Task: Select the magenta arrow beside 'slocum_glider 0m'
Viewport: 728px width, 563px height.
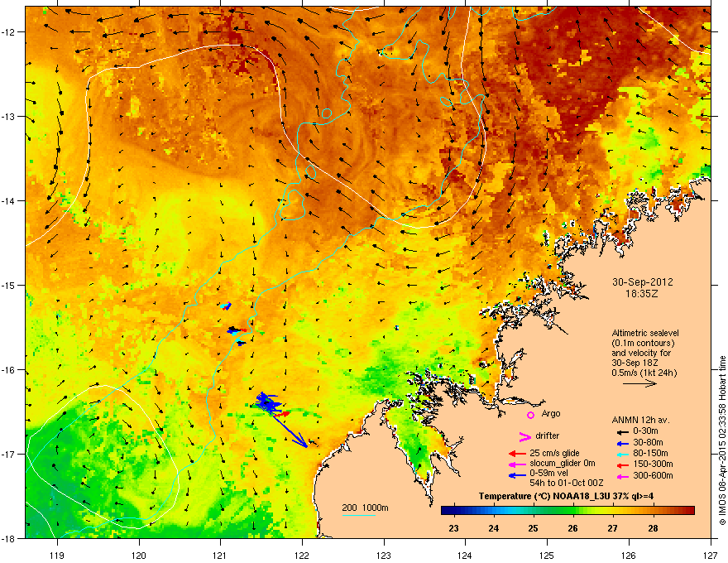Action: pos(517,464)
